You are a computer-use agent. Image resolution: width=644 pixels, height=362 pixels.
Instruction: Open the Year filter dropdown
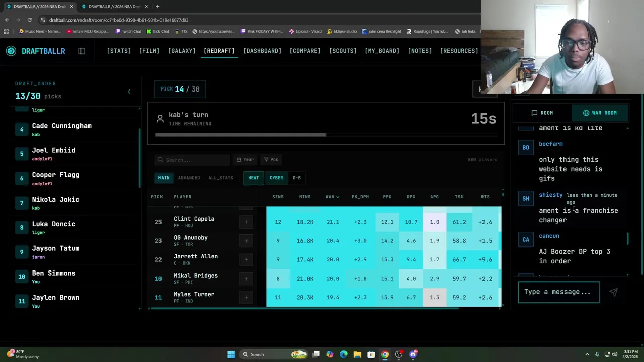coord(245,160)
